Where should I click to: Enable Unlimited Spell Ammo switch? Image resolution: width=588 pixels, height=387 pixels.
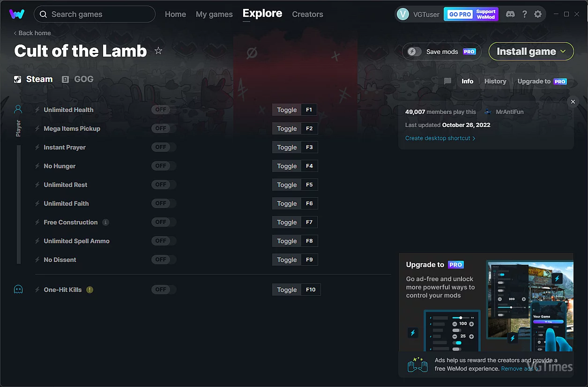coord(164,241)
